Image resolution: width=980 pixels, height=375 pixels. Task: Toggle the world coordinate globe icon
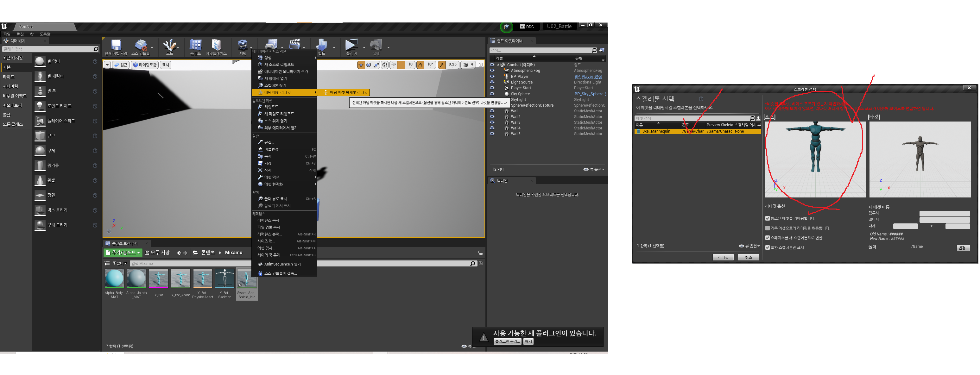click(385, 65)
